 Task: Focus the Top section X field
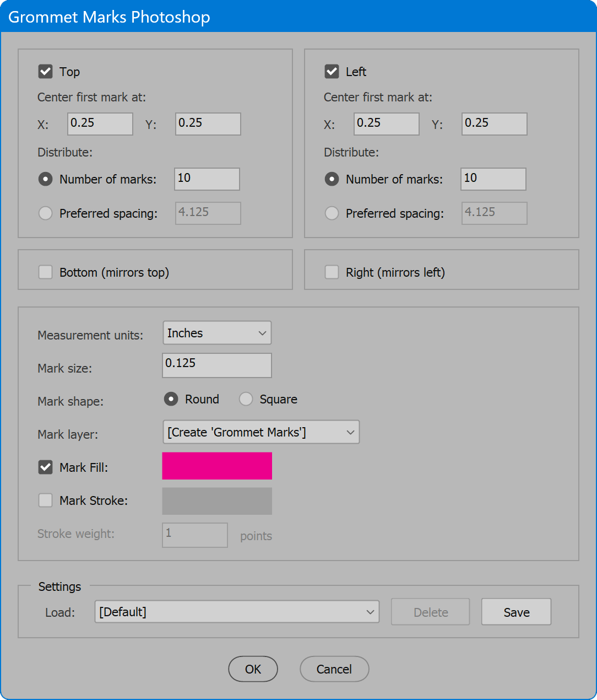pyautogui.click(x=100, y=124)
